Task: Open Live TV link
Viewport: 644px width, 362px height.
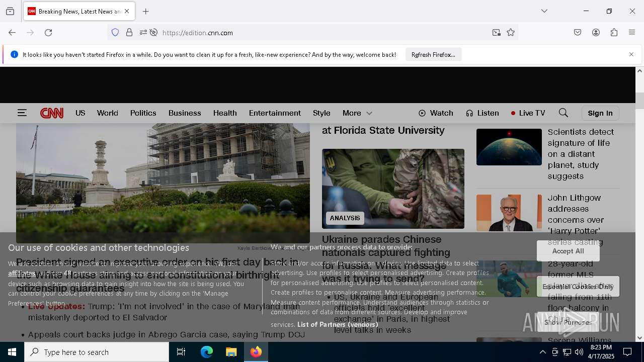Action: pos(528,113)
